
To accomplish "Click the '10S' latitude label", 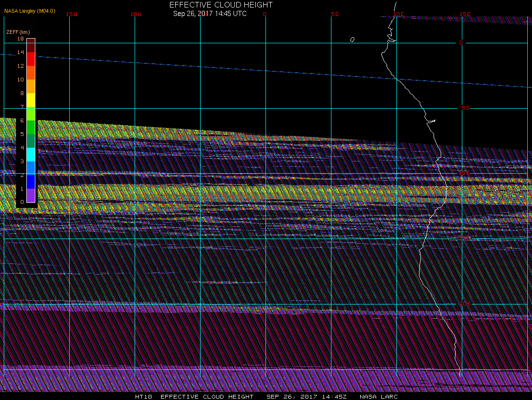I will 465,173.
